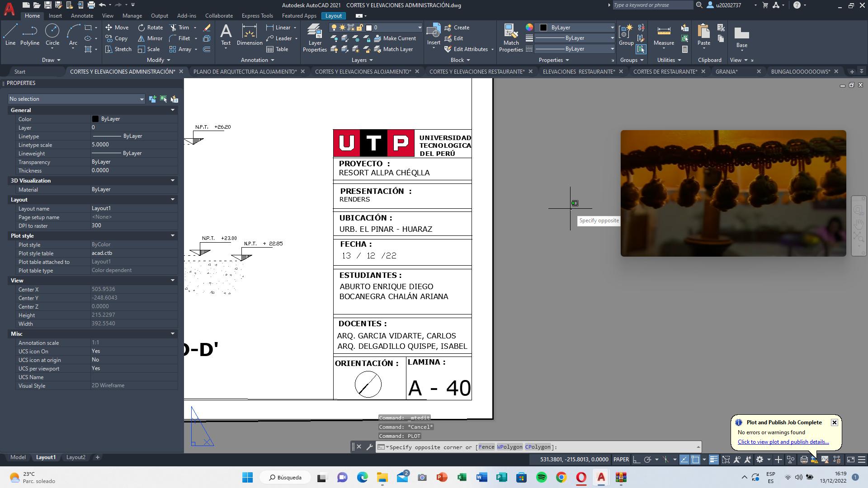This screenshot has width=868, height=488.
Task: Click the Insert block icon
Action: coord(434,33)
